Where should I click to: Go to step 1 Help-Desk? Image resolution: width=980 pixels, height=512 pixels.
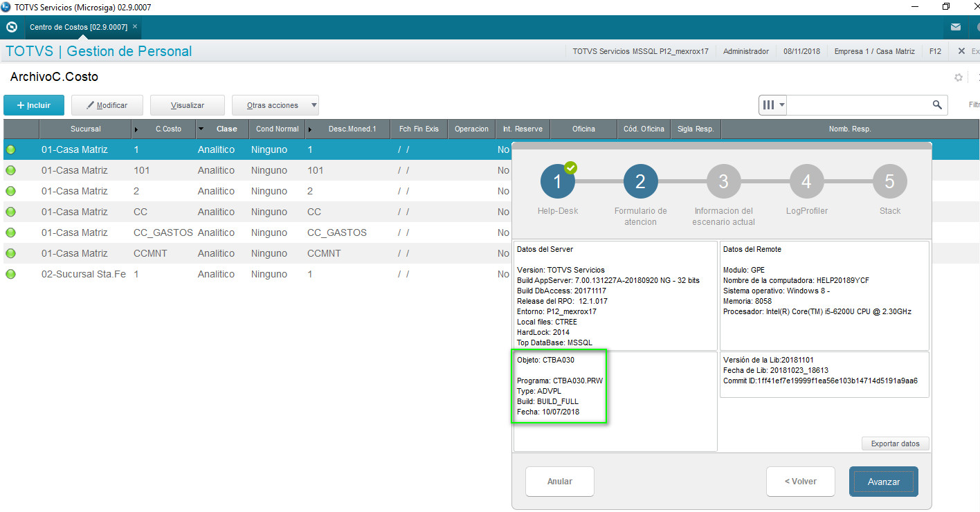(558, 181)
